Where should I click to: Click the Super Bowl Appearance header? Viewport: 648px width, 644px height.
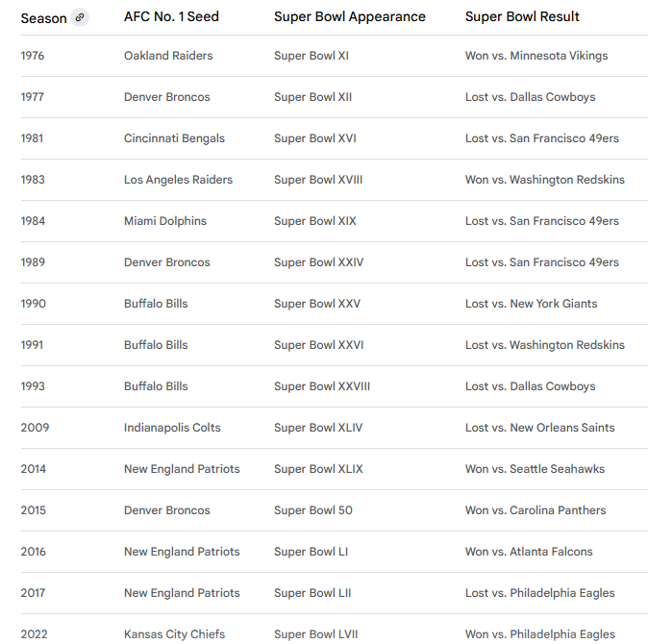click(x=348, y=17)
